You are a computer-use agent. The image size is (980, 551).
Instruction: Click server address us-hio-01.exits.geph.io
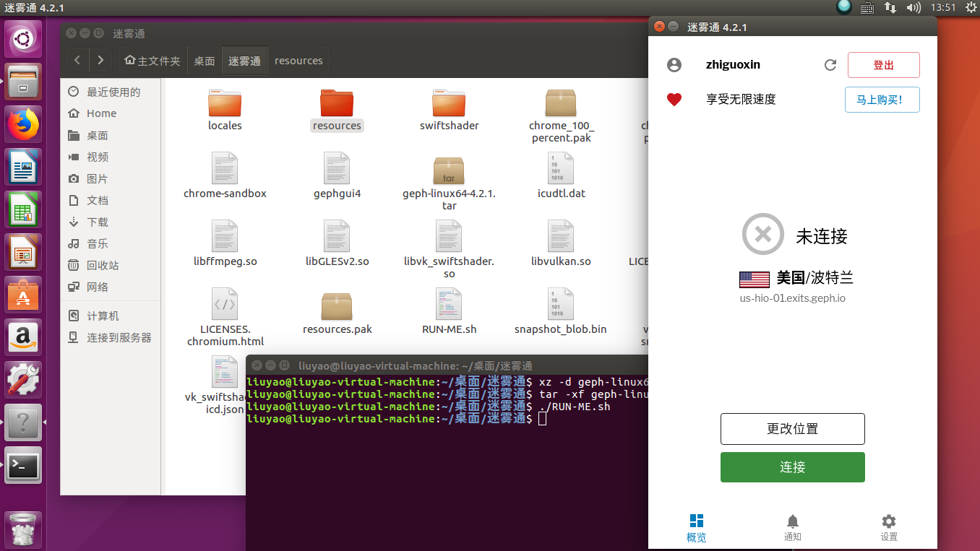[x=792, y=298]
